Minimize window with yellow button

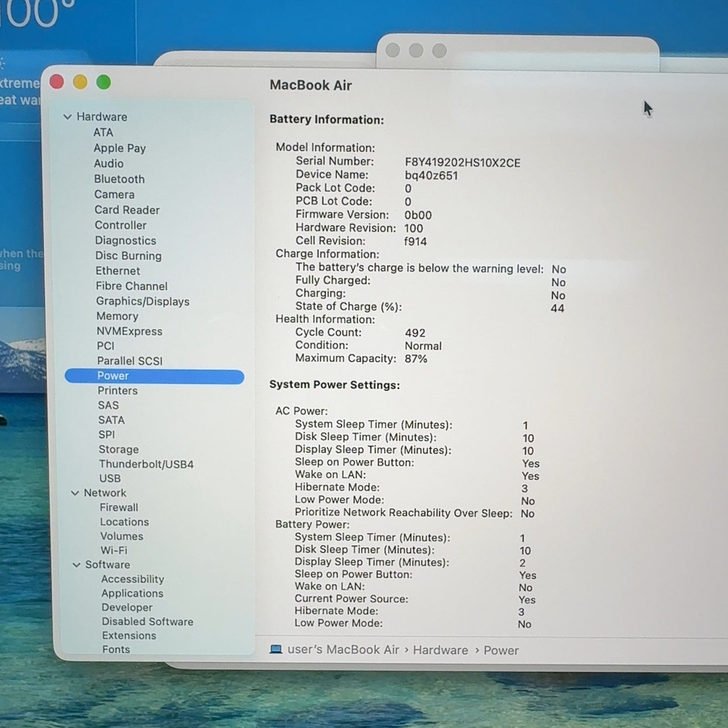pos(80,82)
